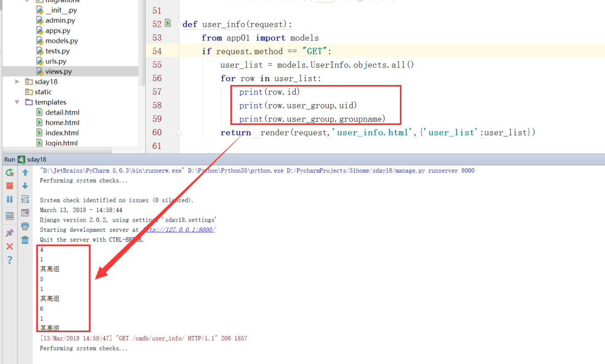Open models.py in the project tree

pyautogui.click(x=62, y=41)
